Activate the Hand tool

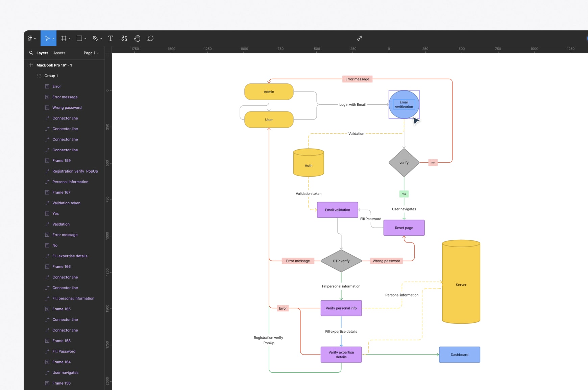pos(137,38)
